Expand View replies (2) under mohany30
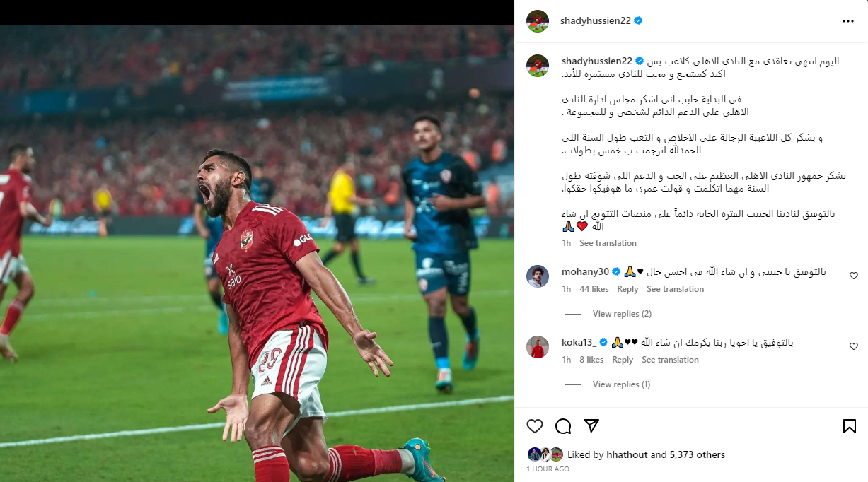This screenshot has height=482, width=868. pos(622,314)
